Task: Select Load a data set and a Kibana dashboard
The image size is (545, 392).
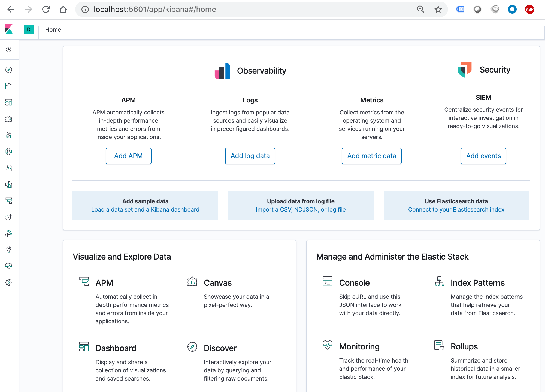Action: 145,209
